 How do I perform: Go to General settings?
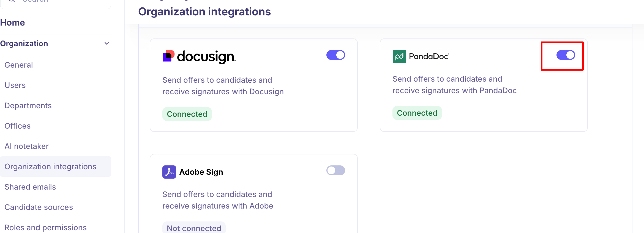19,65
